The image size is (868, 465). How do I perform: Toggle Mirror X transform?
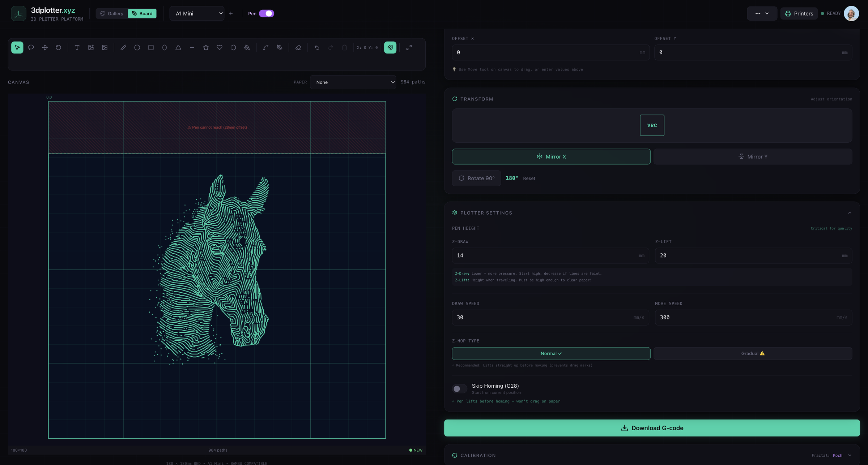[551, 157]
